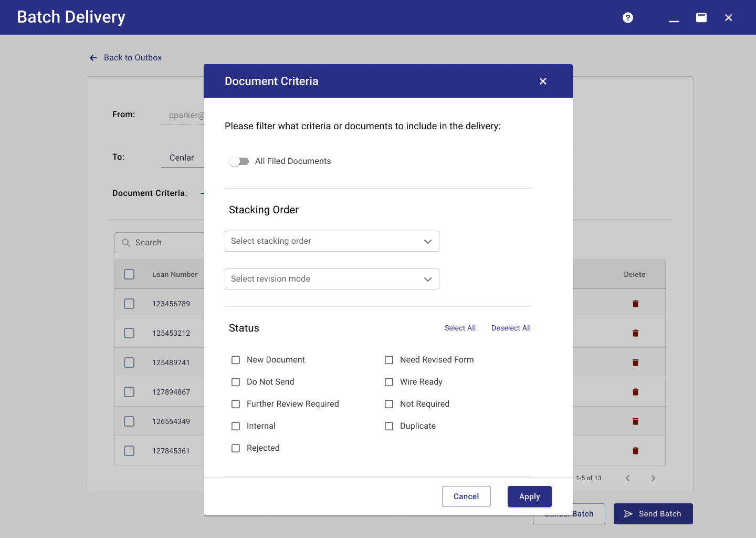Click loan number 127894867

171,392
